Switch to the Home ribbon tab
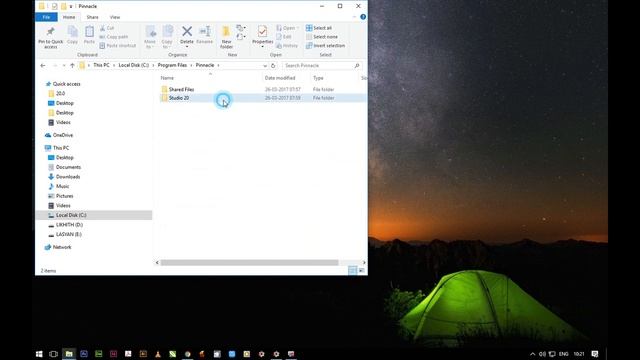640x360 pixels. click(x=69, y=17)
